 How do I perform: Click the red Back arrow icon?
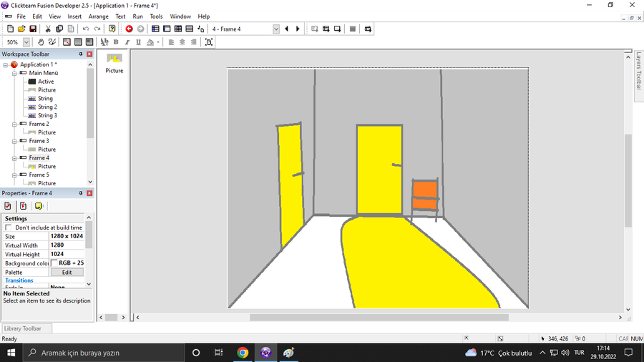(x=129, y=29)
